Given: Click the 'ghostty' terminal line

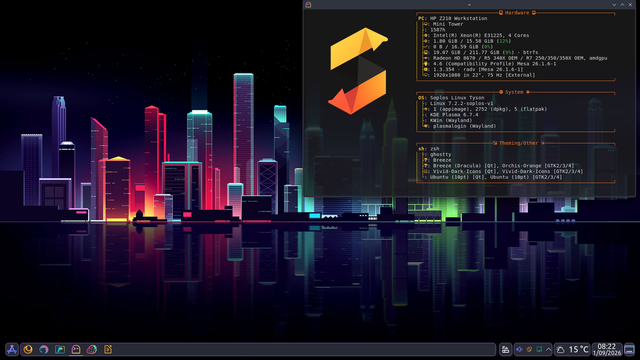Looking at the screenshot, I should click(x=440, y=155).
